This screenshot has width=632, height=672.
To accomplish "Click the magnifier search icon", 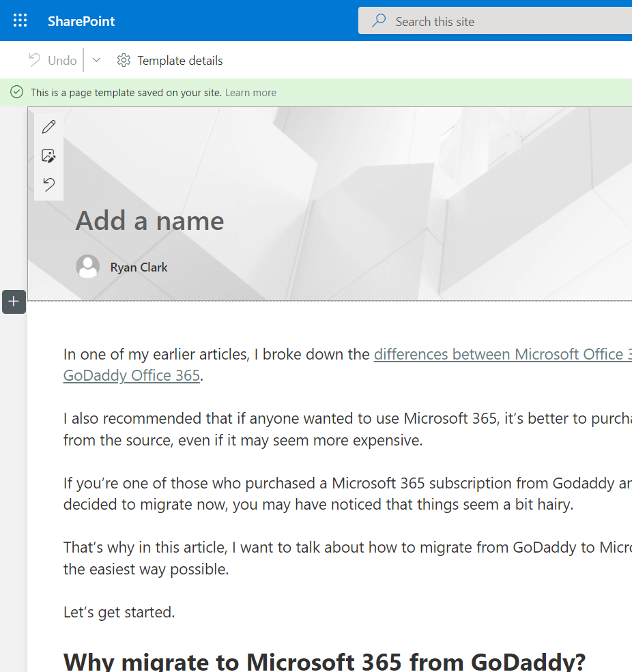I will [x=379, y=21].
